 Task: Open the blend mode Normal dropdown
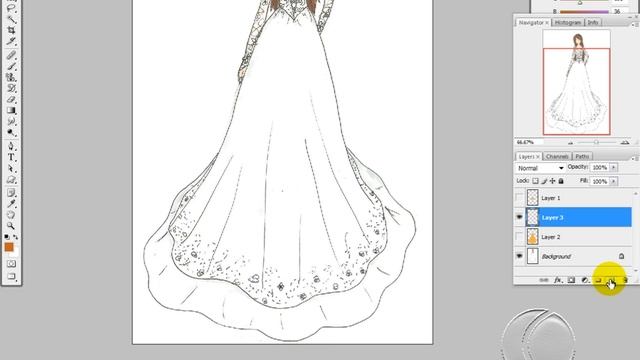(540, 168)
